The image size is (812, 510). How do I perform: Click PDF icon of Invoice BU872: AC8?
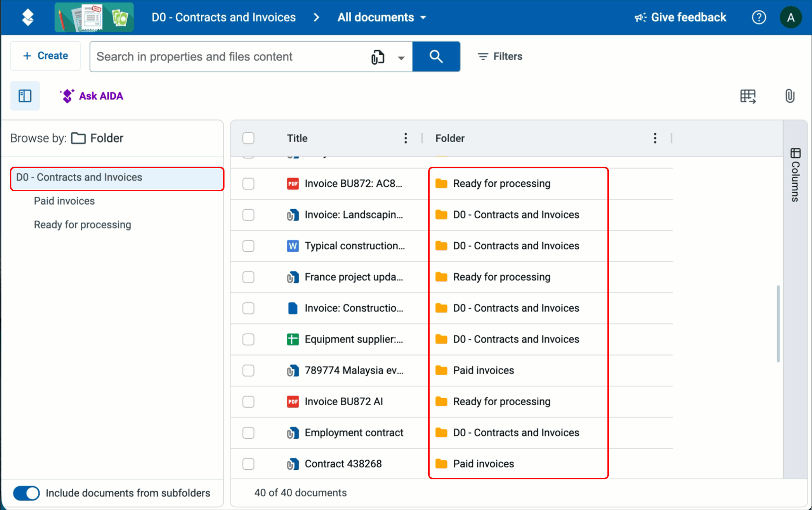293,184
